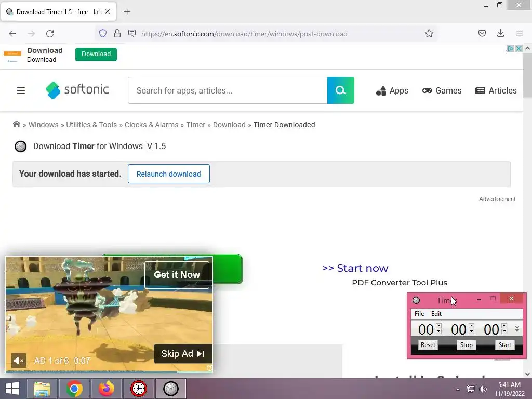Open Timer breadcrumb link
The width and height of the screenshot is (532, 399).
tap(195, 125)
